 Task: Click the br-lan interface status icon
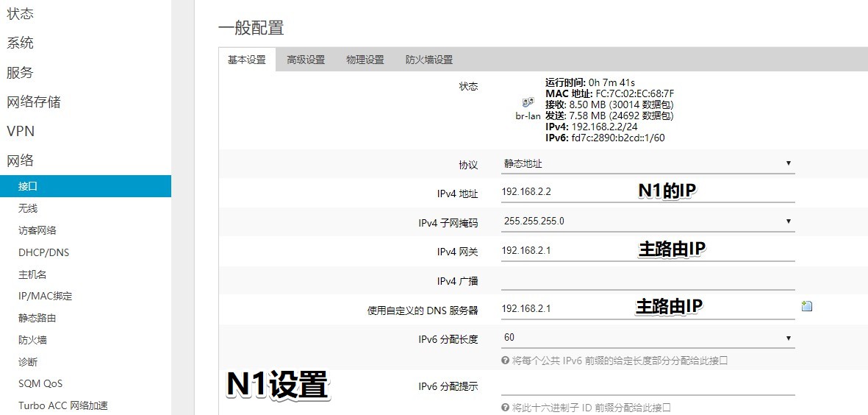[528, 102]
